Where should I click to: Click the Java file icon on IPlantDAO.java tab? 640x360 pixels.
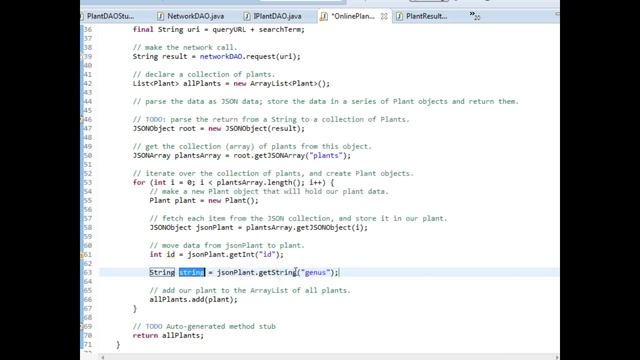(x=247, y=16)
